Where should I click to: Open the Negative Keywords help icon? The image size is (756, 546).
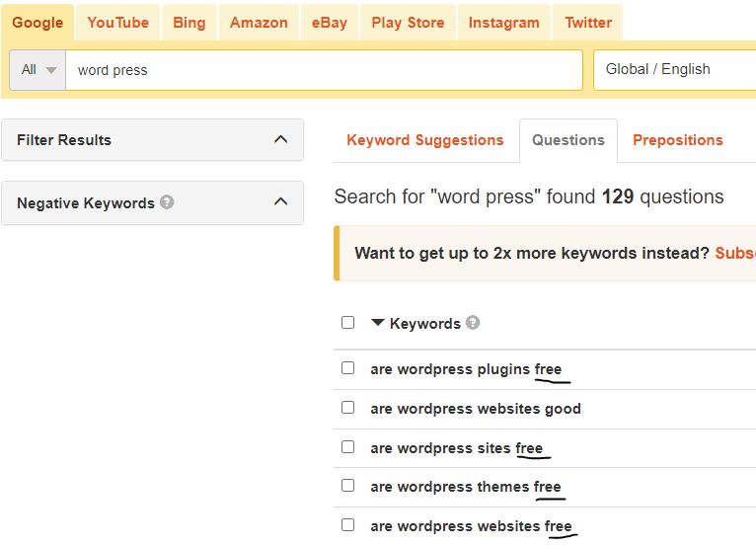[167, 202]
